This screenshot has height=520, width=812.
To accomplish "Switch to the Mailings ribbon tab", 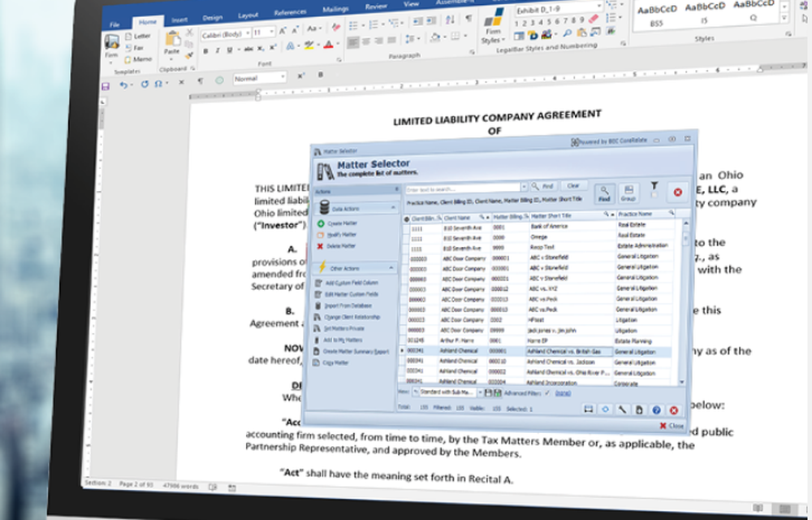I will (335, 9).
